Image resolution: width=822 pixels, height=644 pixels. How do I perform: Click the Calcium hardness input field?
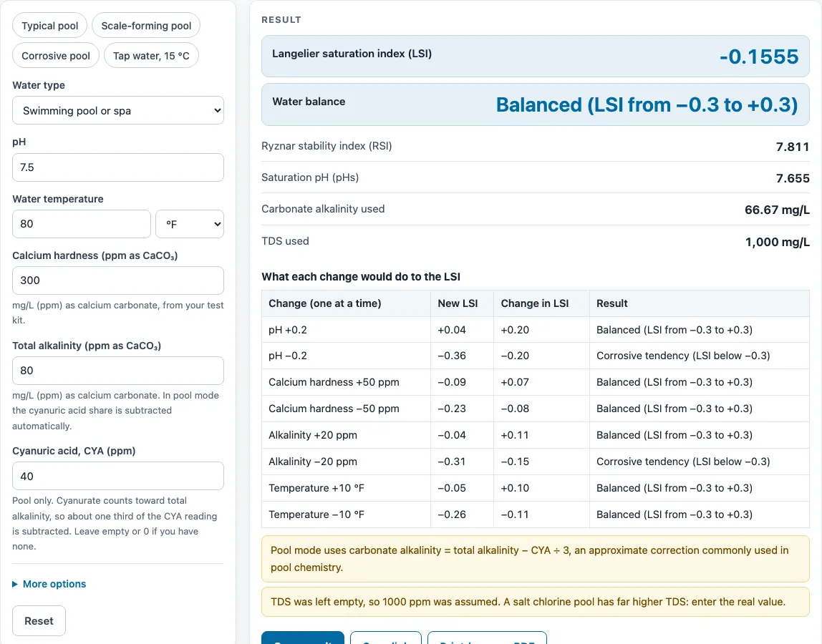click(x=118, y=280)
